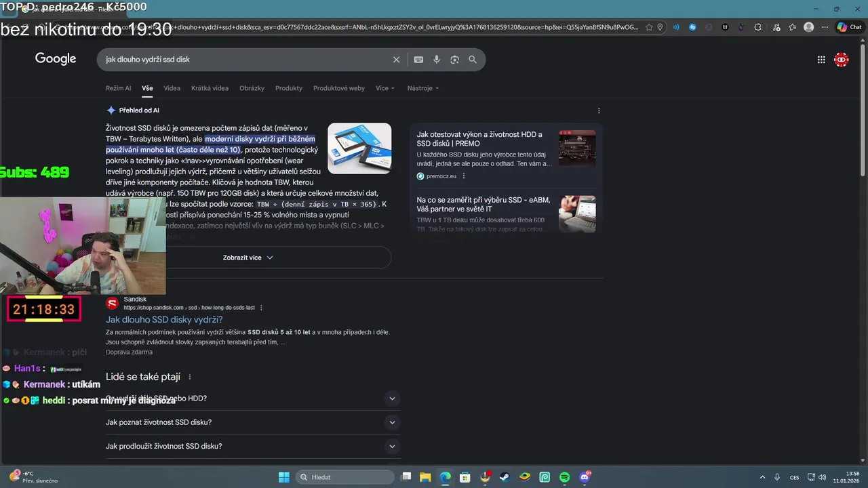
Task: Open the premocz.eu source options dots
Action: 464,176
